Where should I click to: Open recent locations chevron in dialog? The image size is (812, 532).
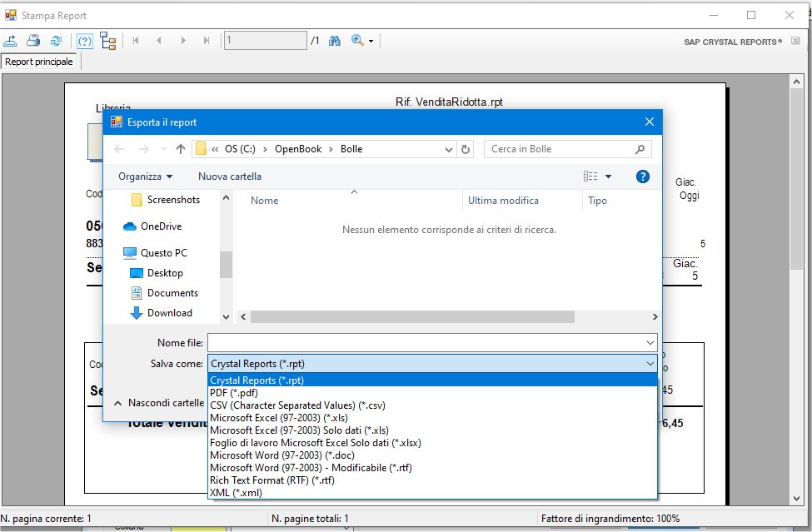click(163, 149)
